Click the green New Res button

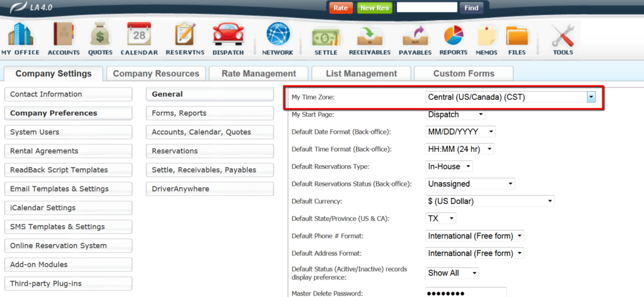click(374, 8)
